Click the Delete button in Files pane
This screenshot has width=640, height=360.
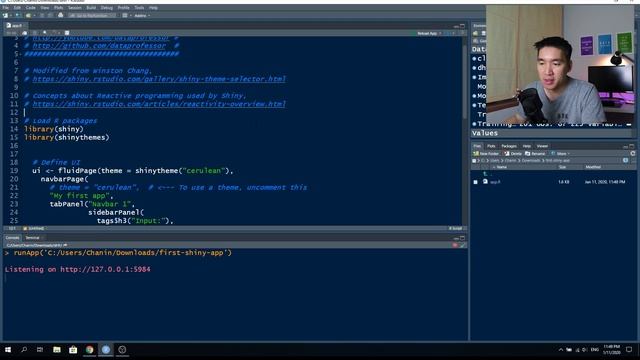(513, 153)
